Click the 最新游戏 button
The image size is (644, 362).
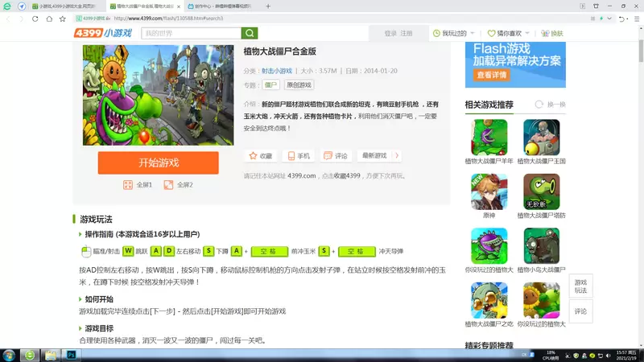[x=374, y=155]
